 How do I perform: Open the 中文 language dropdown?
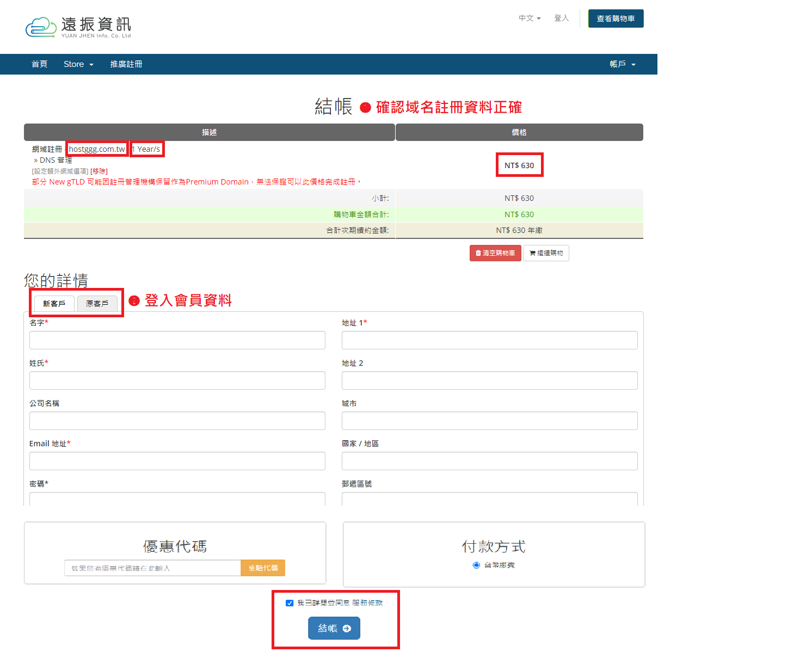pyautogui.click(x=530, y=18)
